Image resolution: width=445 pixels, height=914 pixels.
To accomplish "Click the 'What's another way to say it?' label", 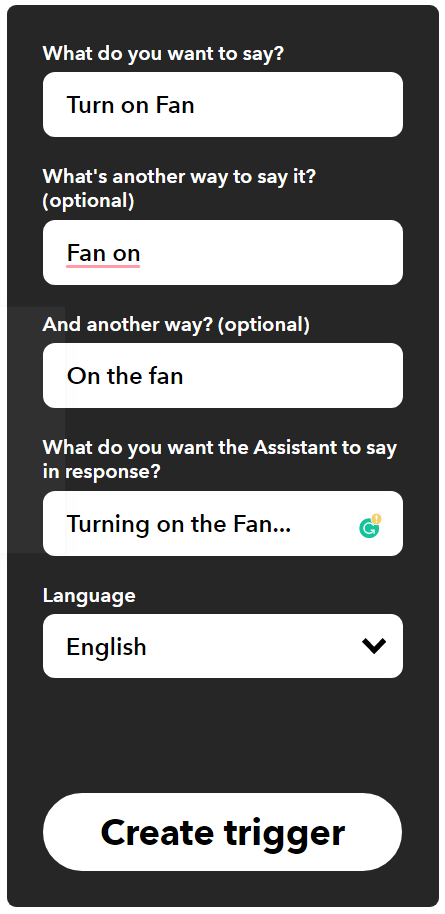I will click(x=179, y=176).
